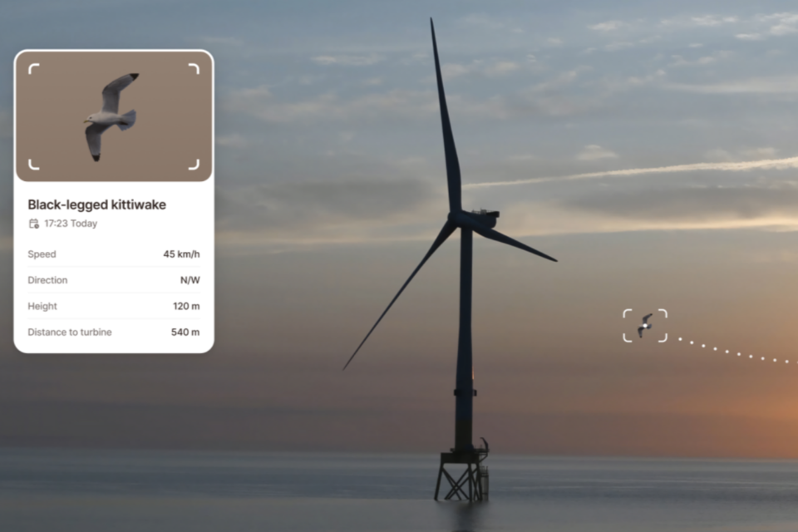Click the 120 m height value
Viewport: 798px width, 532px height.
185,307
